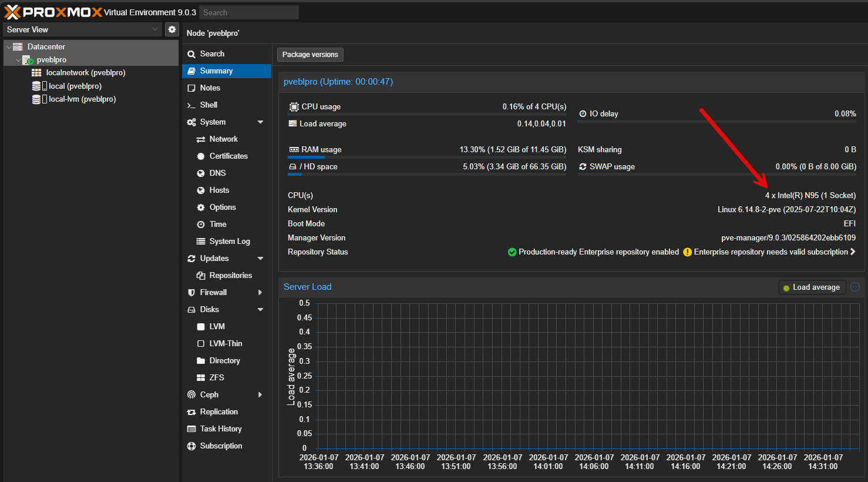The image size is (868, 482).
Task: Open the Enterprise repository subscription warning link
Action: pos(771,252)
